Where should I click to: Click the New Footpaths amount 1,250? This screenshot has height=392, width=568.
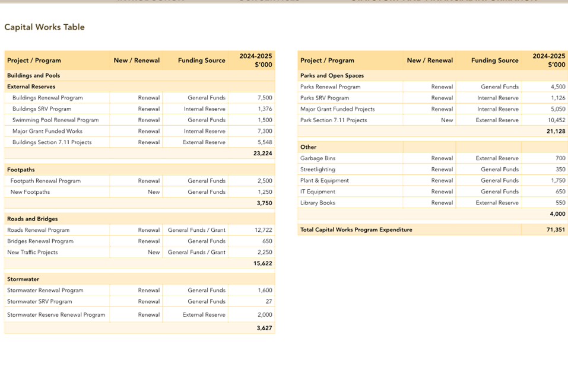265,192
